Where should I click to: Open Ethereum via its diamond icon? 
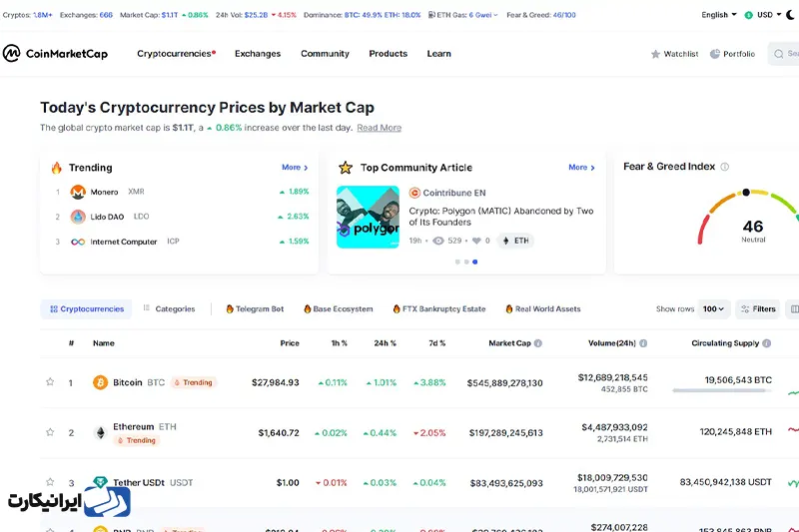(x=101, y=433)
